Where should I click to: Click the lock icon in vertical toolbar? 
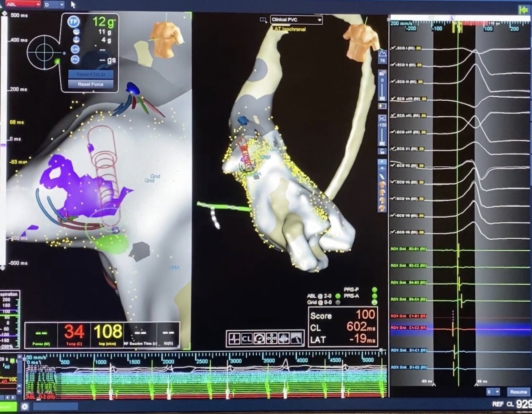[382, 151]
